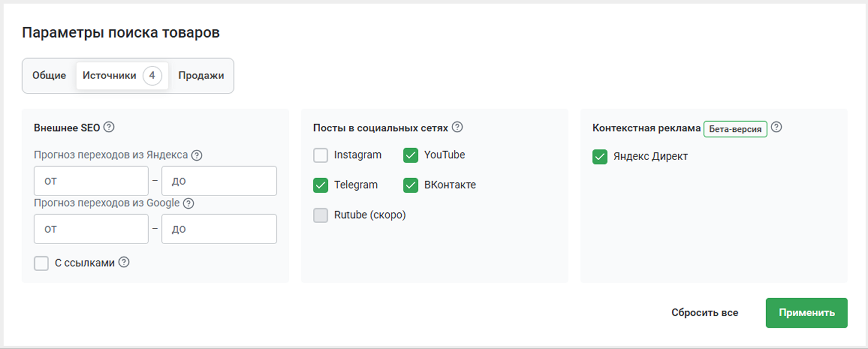Tick the С ссылками checkbox
This screenshot has width=868, height=349.
coord(41,263)
